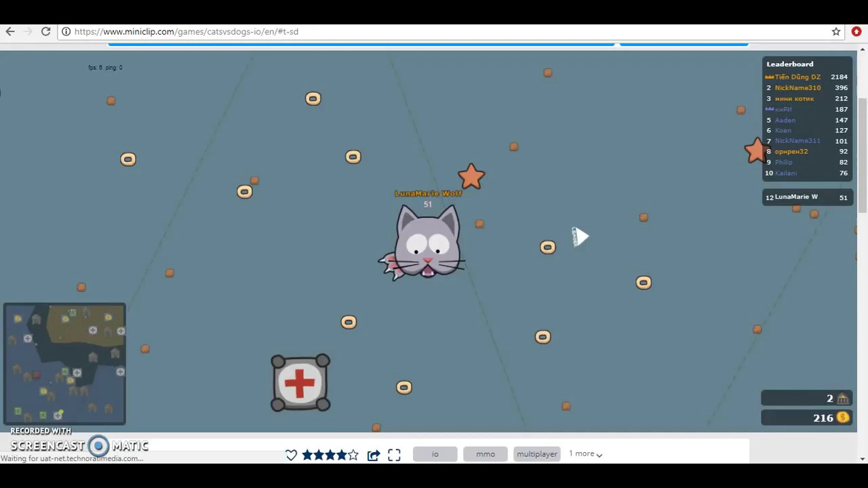Select leaderboard entry 'Philip'
The image size is (868, 488).
tap(784, 162)
